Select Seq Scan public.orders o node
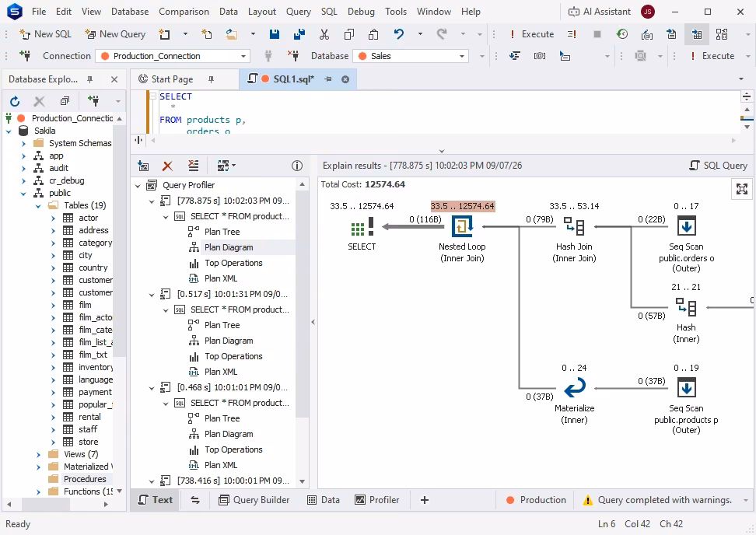756x535 pixels. tap(686, 226)
